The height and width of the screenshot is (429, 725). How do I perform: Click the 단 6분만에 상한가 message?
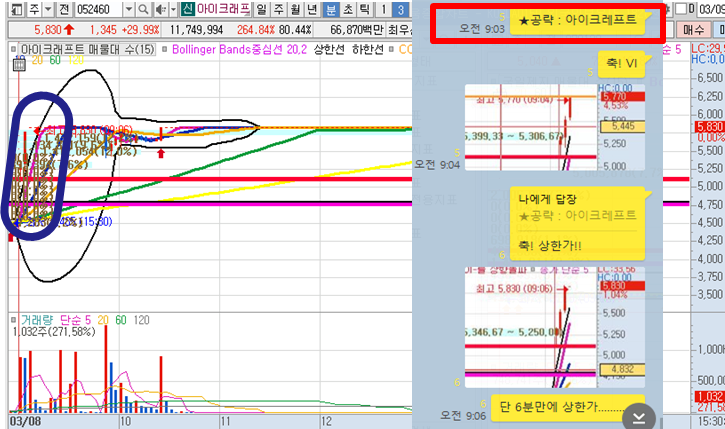click(x=568, y=407)
